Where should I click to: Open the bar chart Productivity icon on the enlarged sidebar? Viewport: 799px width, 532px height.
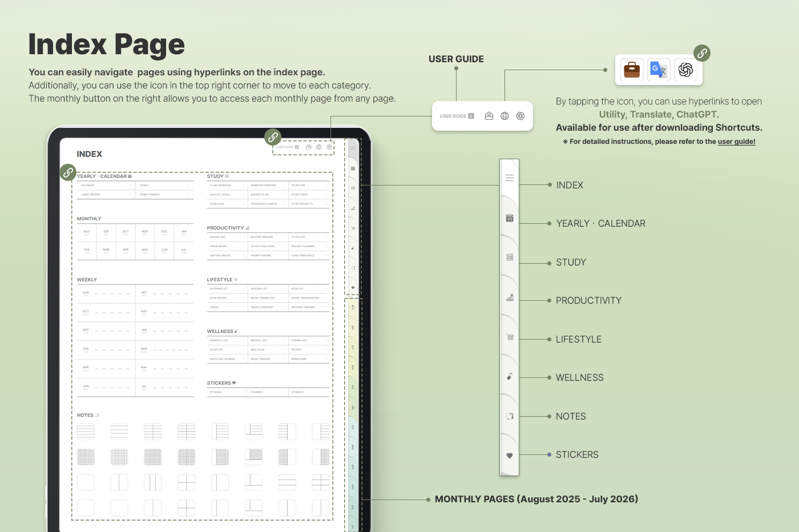[510, 297]
